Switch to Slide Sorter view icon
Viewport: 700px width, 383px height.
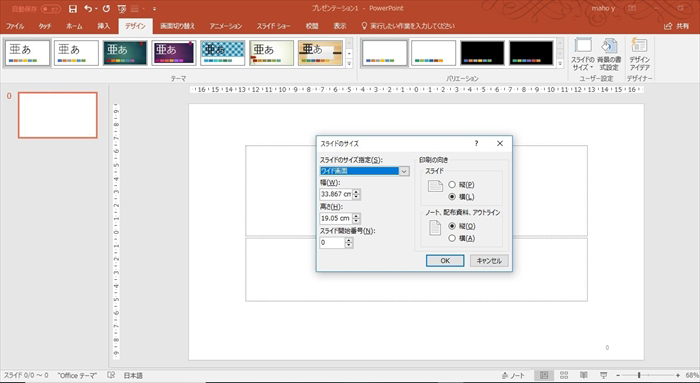click(564, 375)
